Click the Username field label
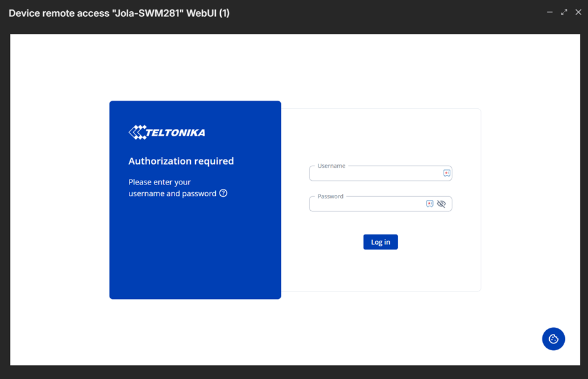The image size is (588, 379). tap(331, 166)
